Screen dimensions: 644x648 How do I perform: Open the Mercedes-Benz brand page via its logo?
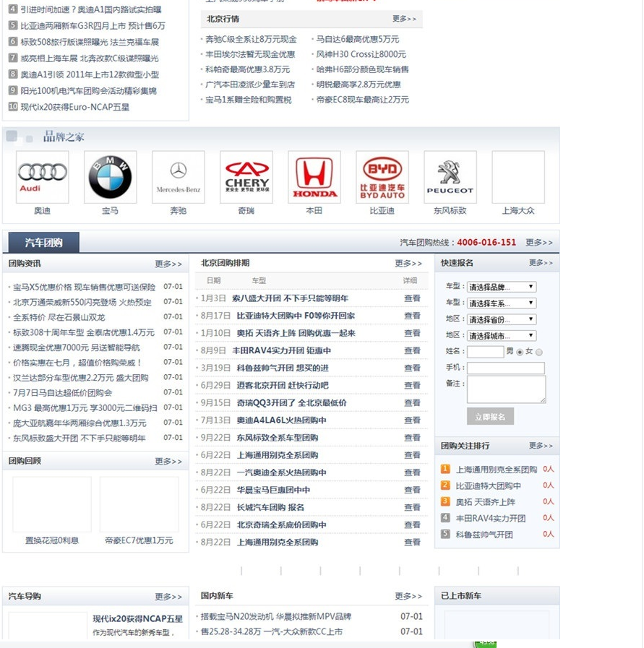tap(178, 176)
